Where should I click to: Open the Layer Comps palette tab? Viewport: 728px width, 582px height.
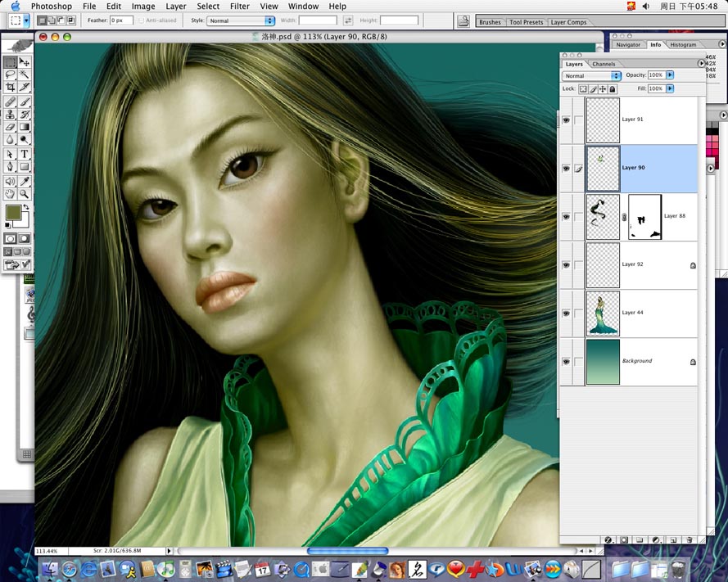click(x=569, y=22)
